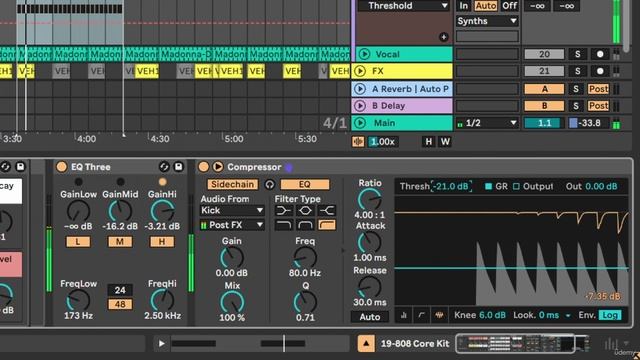Set monitor to Off
640x360 pixels.
click(x=509, y=6)
